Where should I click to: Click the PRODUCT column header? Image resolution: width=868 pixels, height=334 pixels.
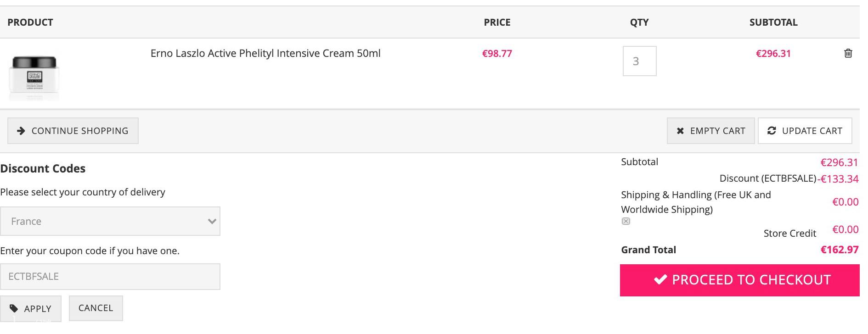coord(30,22)
